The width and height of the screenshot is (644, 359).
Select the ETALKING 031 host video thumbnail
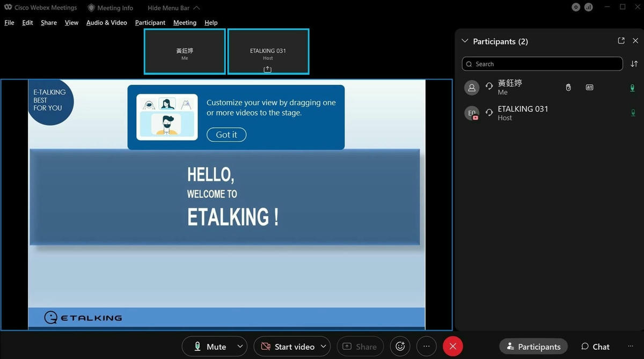pyautogui.click(x=268, y=52)
